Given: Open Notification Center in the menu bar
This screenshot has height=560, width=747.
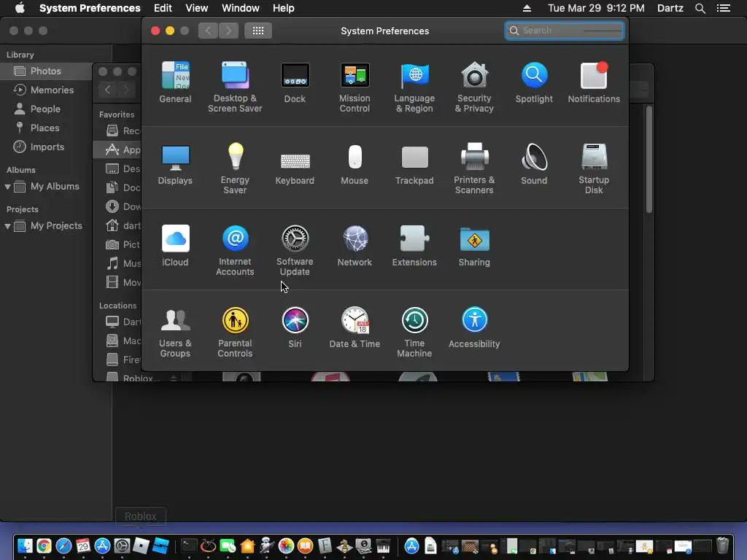Looking at the screenshot, I should tap(723, 8).
